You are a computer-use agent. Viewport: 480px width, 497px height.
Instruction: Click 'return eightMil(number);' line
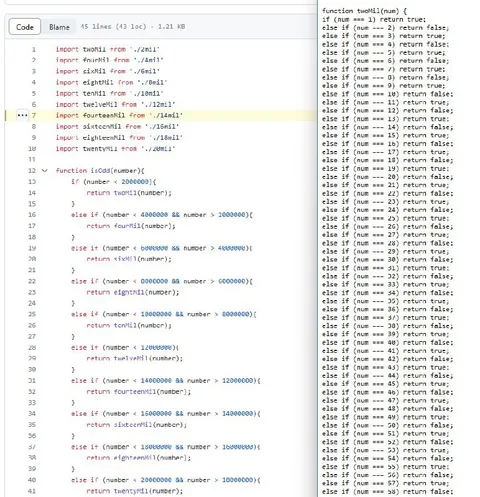tap(133, 292)
